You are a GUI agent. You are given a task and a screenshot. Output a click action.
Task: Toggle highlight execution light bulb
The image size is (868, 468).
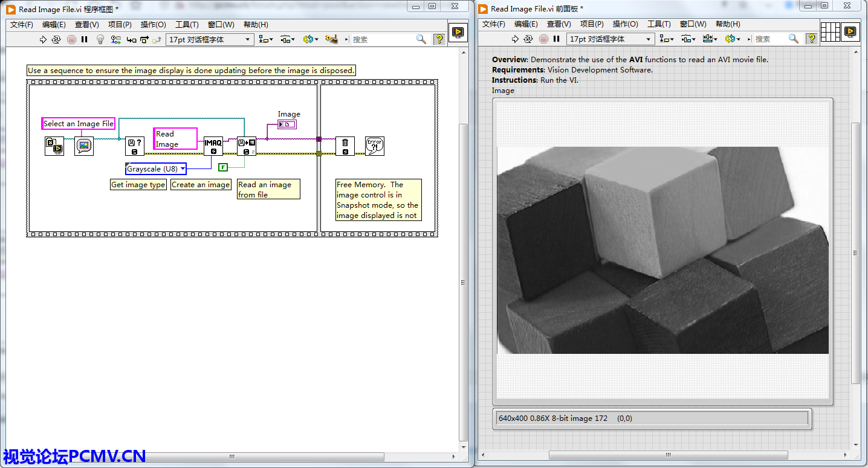coord(101,39)
